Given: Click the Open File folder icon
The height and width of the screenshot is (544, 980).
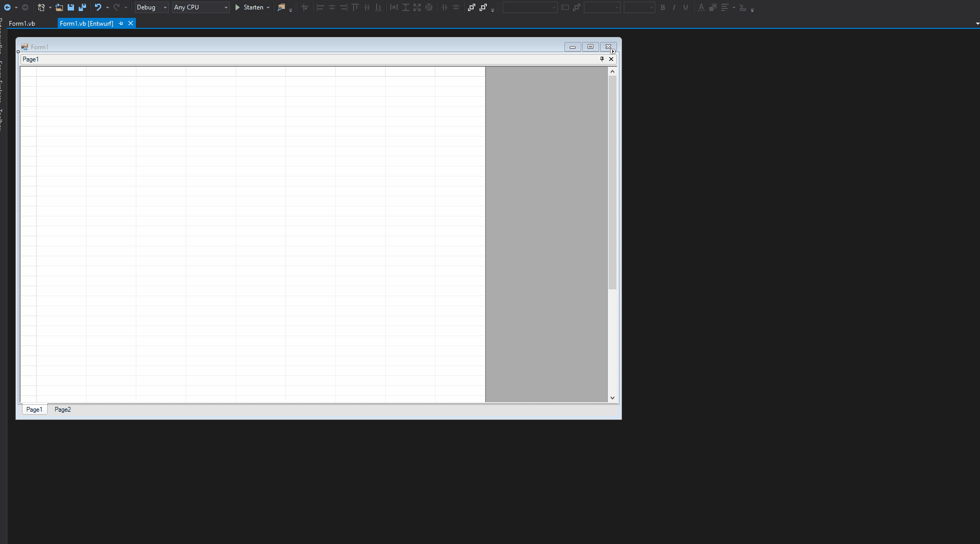Looking at the screenshot, I should (x=59, y=7).
